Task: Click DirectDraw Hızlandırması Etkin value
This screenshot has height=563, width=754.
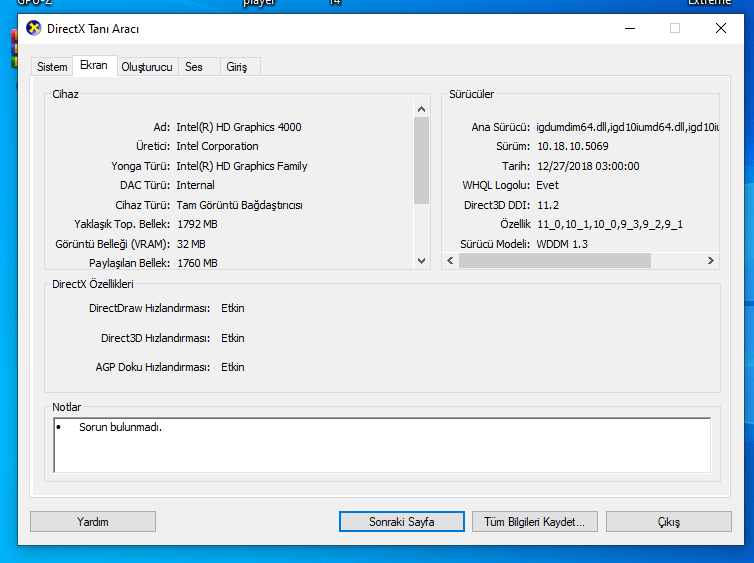Action: coord(233,308)
